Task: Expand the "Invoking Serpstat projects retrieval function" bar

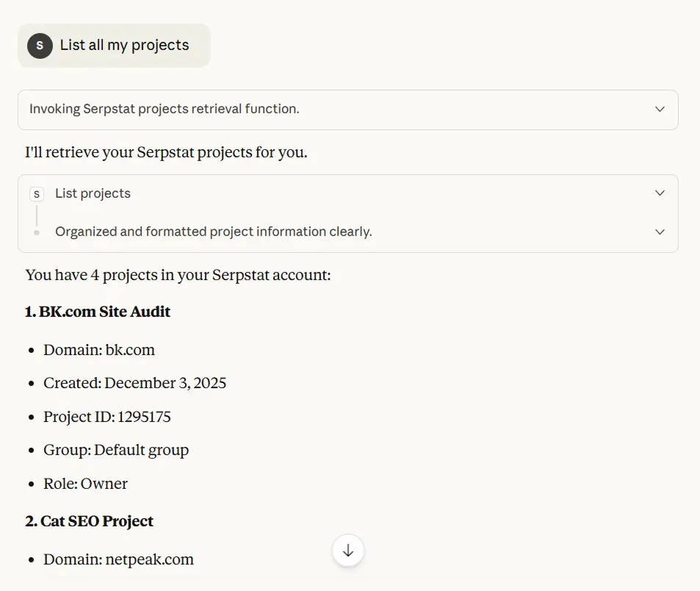Action: 659,109
